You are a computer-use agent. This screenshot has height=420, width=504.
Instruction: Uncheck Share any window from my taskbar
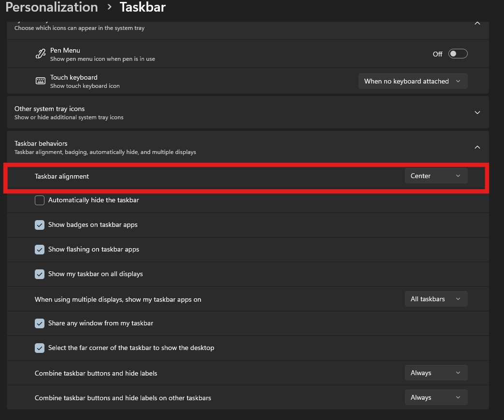pos(40,323)
